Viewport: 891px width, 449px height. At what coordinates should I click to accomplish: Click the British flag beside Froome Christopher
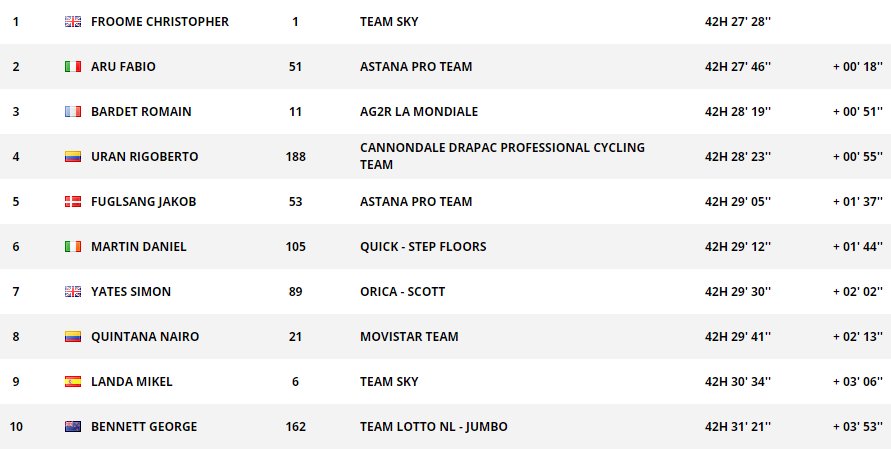point(72,22)
